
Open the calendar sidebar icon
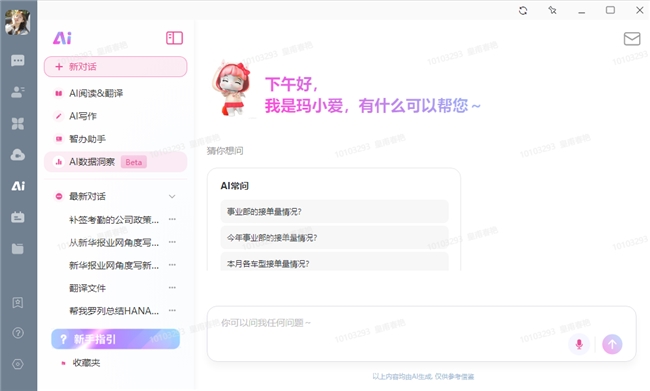[17, 217]
